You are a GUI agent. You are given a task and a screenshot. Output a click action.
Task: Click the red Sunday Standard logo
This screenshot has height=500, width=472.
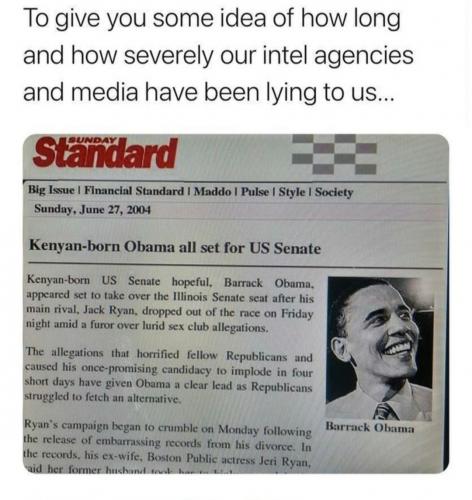[x=105, y=152]
